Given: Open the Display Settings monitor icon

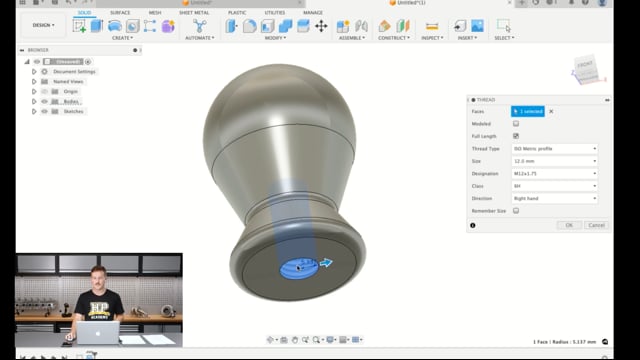Looking at the screenshot, I should [330, 340].
